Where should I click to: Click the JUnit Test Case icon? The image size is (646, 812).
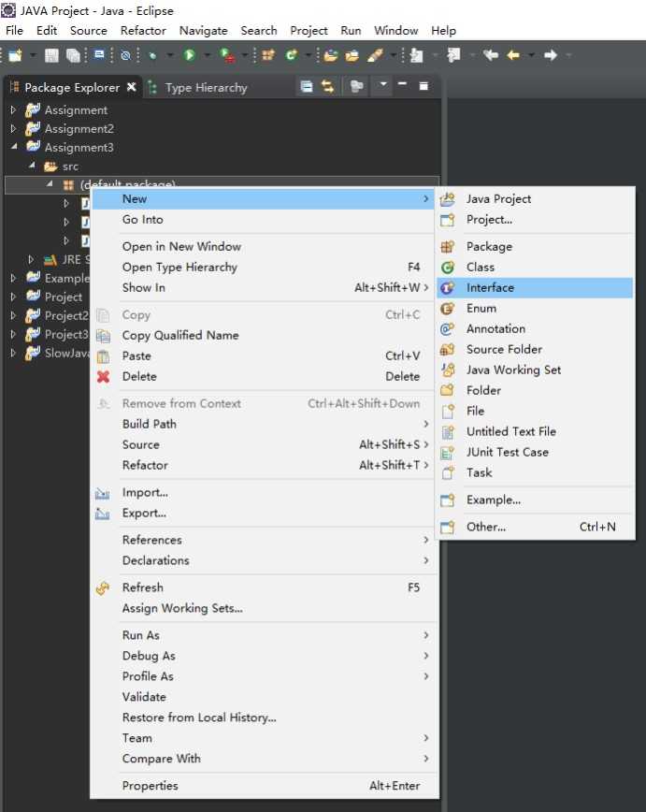[x=447, y=453]
